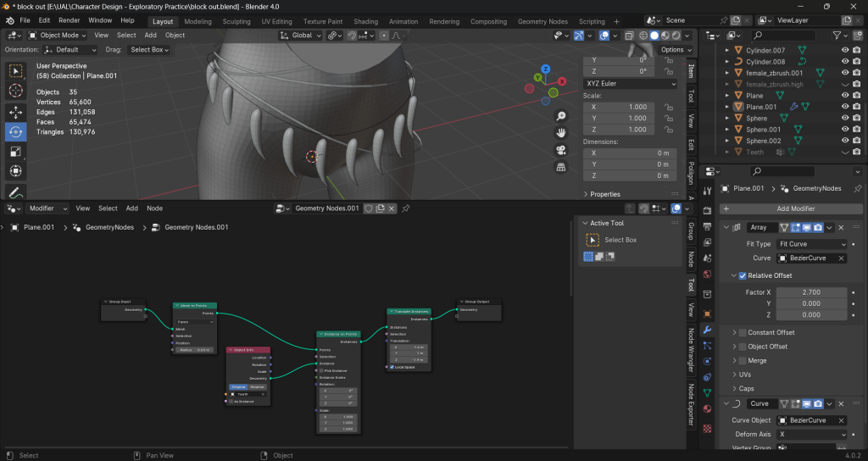Open the World properties tab
The image size is (868, 461).
point(707,275)
